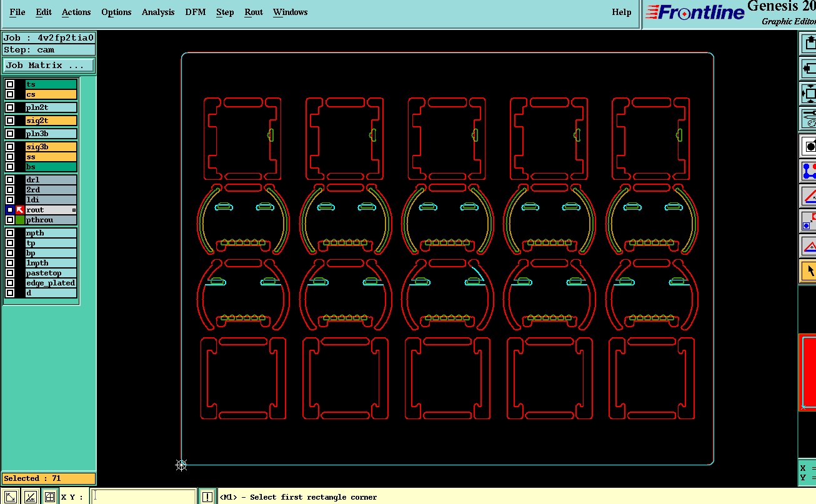Open the Analysis menu

[158, 12]
